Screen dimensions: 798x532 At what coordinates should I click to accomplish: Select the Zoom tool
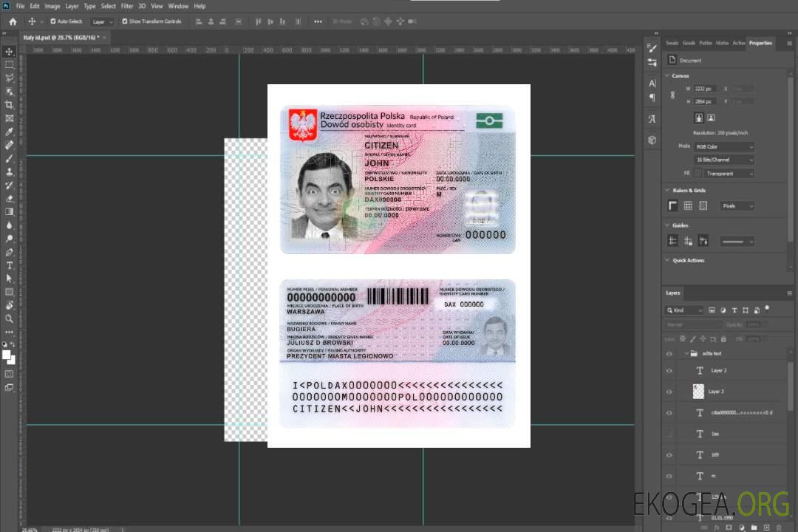point(9,318)
